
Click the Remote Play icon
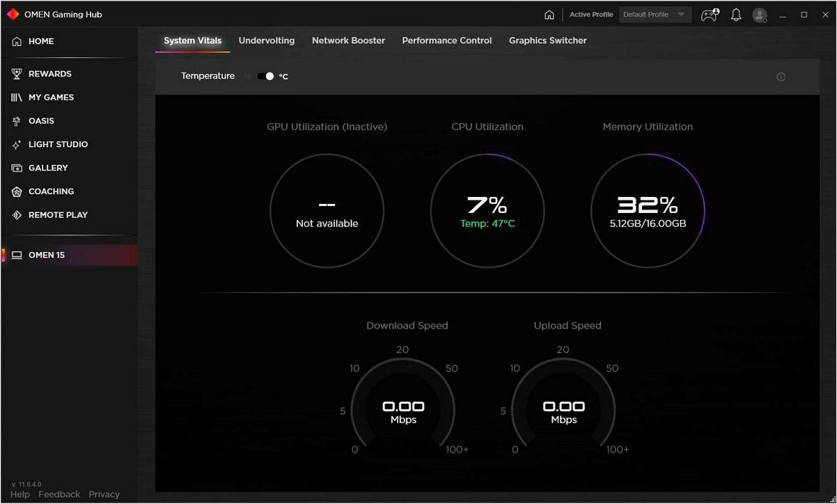(x=17, y=215)
